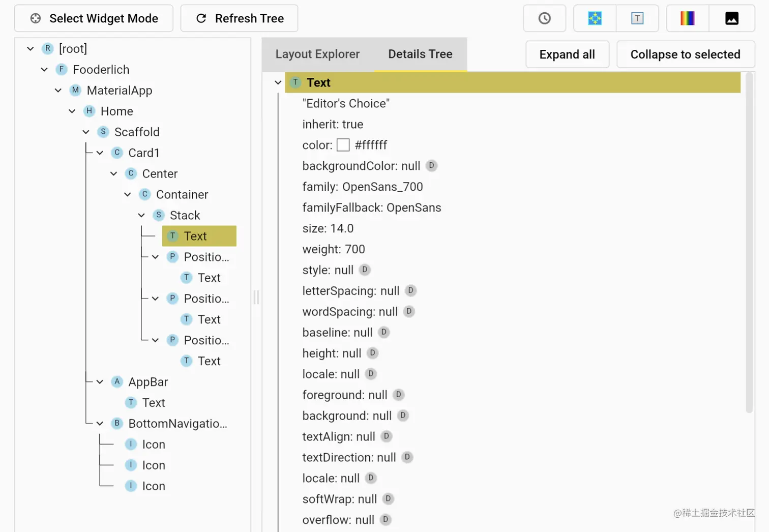Collapse the Card1 tree node

click(x=100, y=153)
